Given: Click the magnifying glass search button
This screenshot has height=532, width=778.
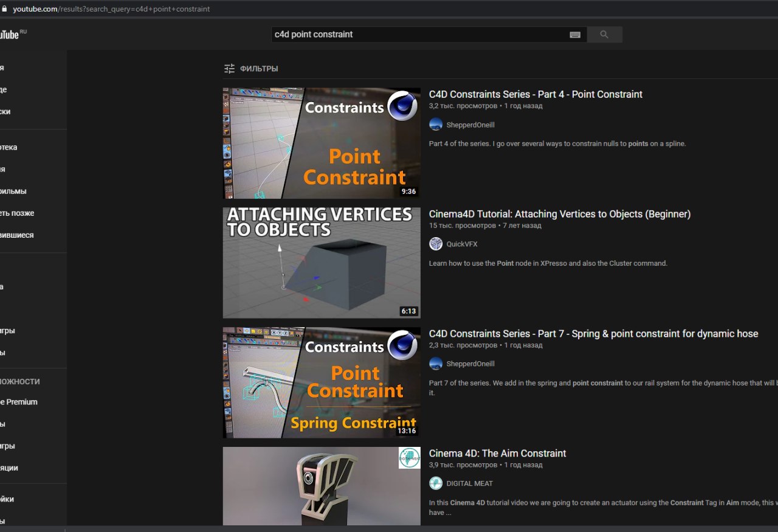Looking at the screenshot, I should pos(604,35).
